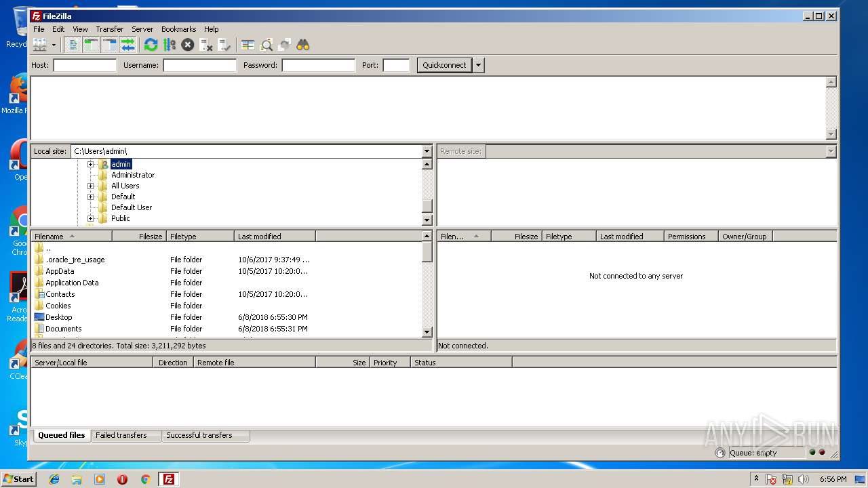Open the Windows Start menu
Image resolution: width=868 pixels, height=488 pixels.
[19, 479]
